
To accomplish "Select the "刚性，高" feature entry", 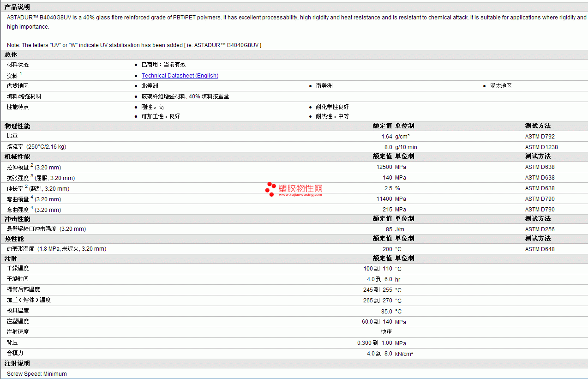I will tap(152, 107).
